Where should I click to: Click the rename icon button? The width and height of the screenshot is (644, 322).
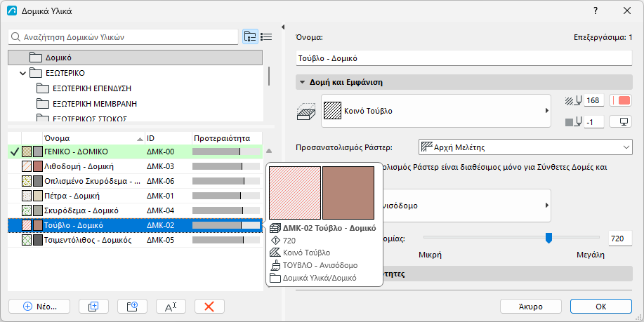point(171,307)
